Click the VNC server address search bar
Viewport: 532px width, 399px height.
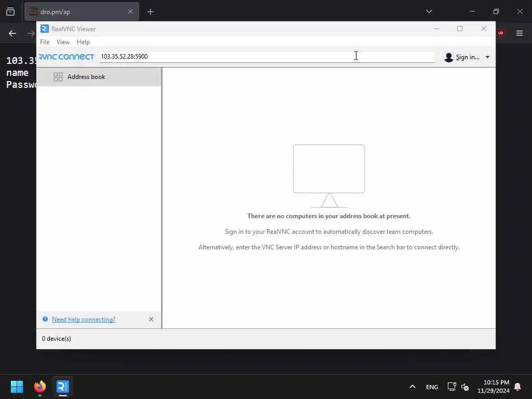tap(267, 57)
